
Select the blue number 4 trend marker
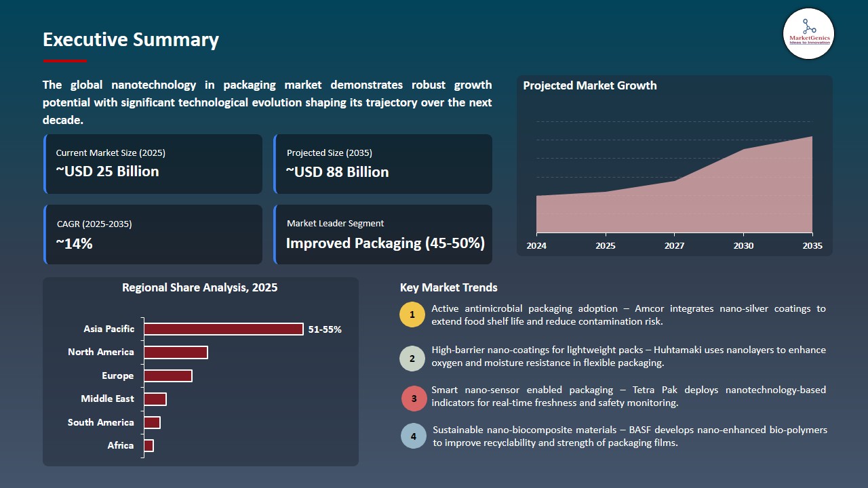pyautogui.click(x=414, y=436)
